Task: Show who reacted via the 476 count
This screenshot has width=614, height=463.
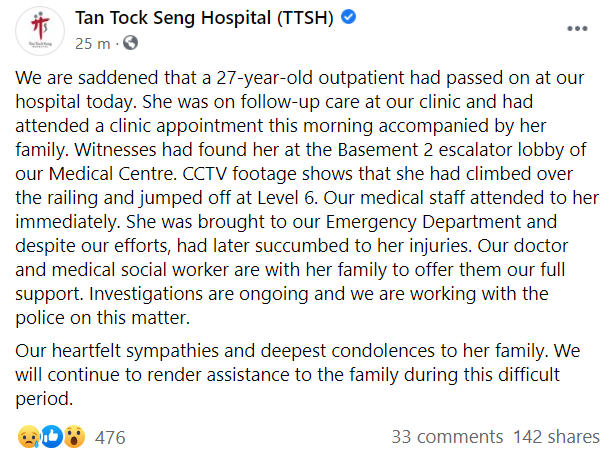Action: coord(110,437)
